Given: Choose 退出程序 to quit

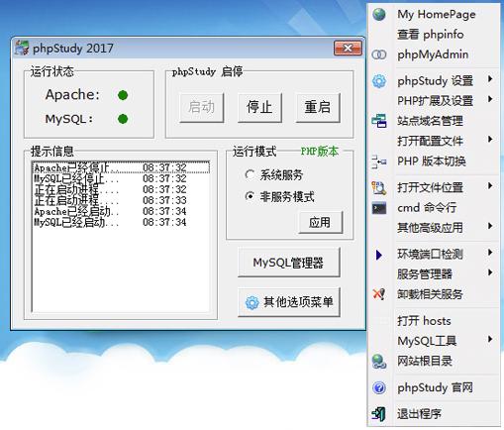Looking at the screenshot, I should 434,414.
